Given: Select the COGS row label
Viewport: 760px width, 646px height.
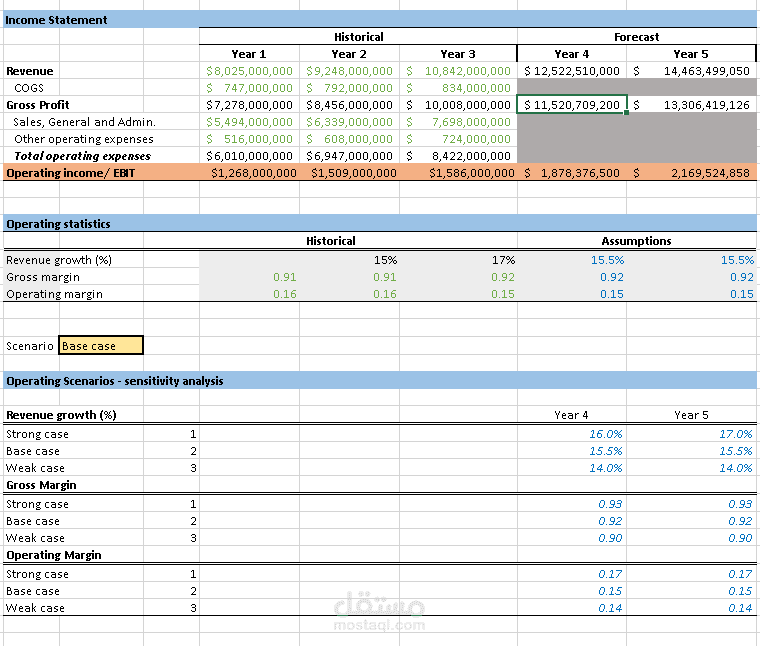Looking at the screenshot, I should [x=29, y=88].
